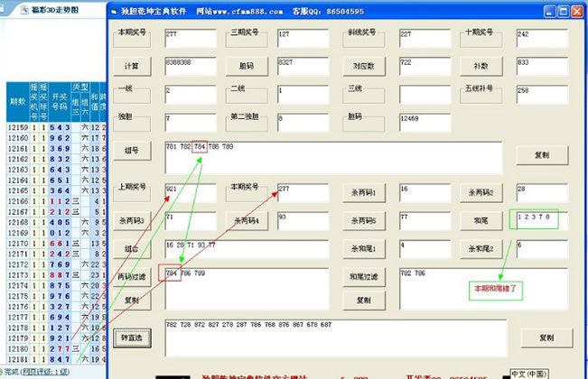Click the 和尾过滤 button

[363, 276]
